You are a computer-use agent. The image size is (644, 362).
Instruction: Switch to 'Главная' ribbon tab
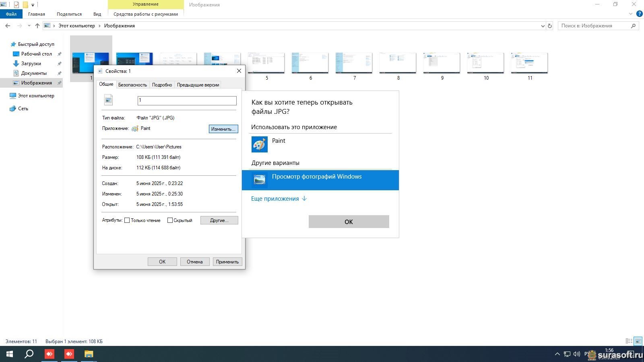[37, 14]
